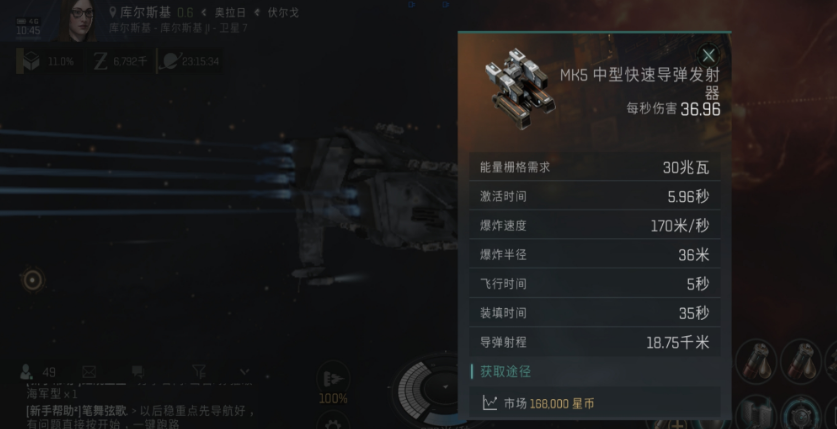Activate the second missile ammo module
The width and height of the screenshot is (837, 429).
pos(800,361)
